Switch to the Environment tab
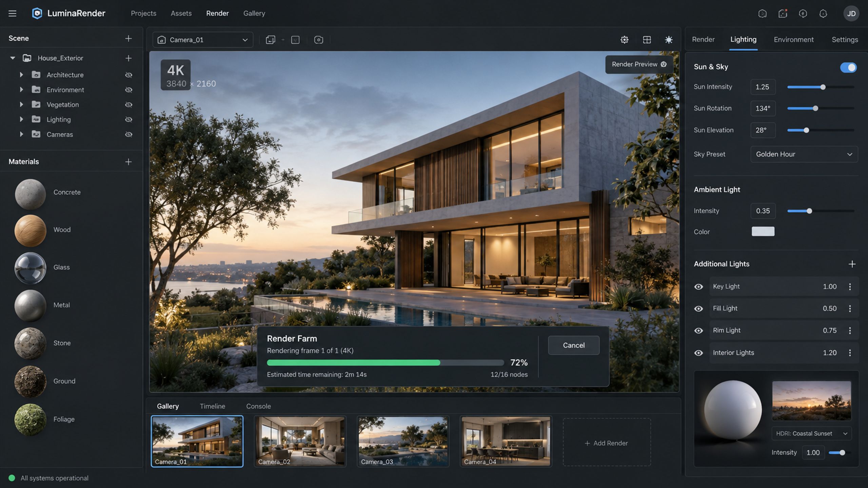 793,40
